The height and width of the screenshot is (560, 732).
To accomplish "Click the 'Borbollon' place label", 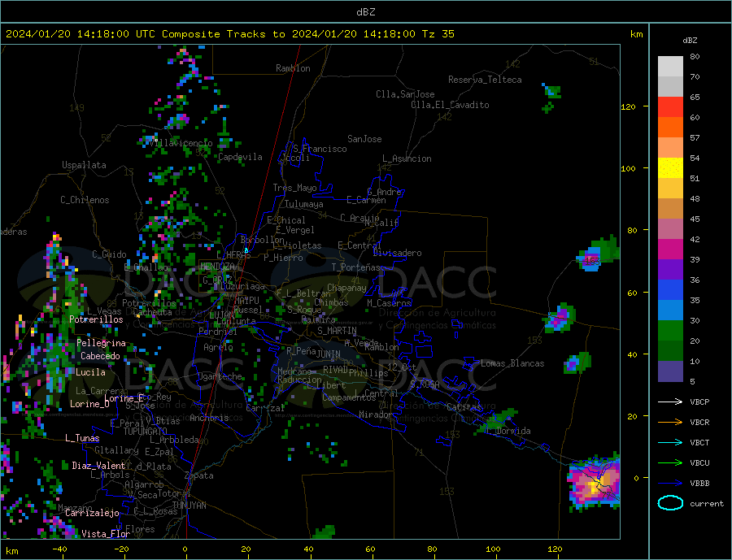I will click(263, 240).
